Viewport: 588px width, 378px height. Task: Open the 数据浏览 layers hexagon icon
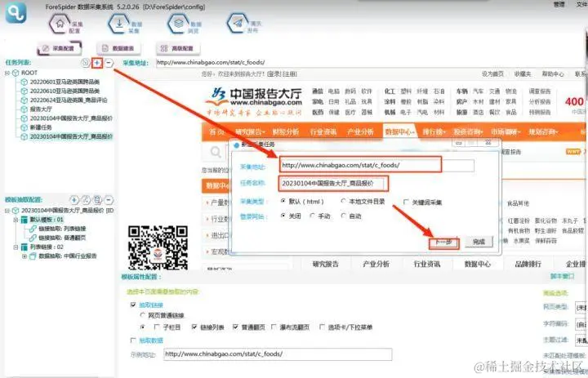(179, 24)
